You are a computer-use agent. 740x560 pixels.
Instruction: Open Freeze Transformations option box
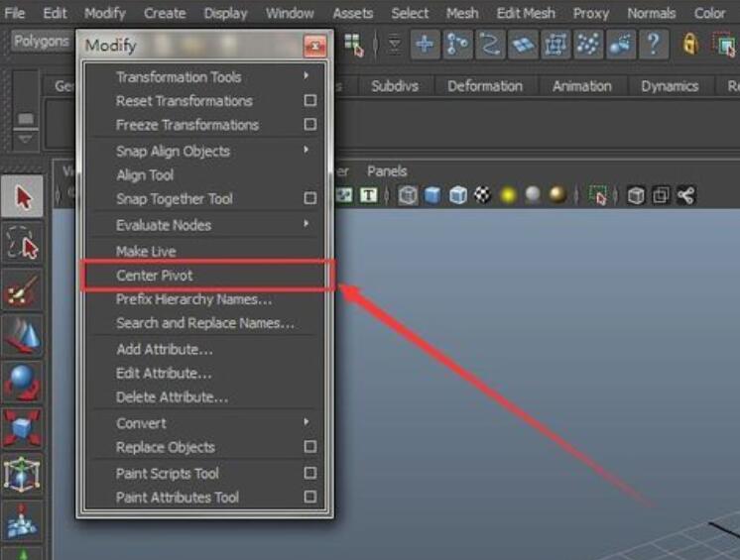click(310, 125)
